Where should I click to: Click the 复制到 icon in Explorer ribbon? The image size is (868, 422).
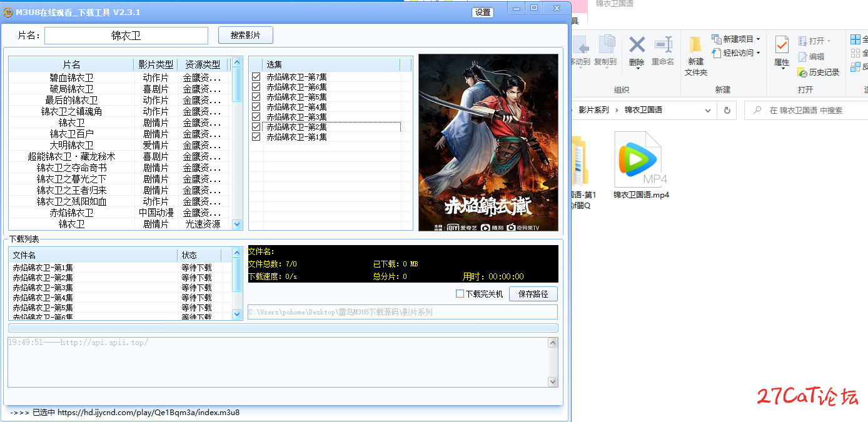point(606,45)
